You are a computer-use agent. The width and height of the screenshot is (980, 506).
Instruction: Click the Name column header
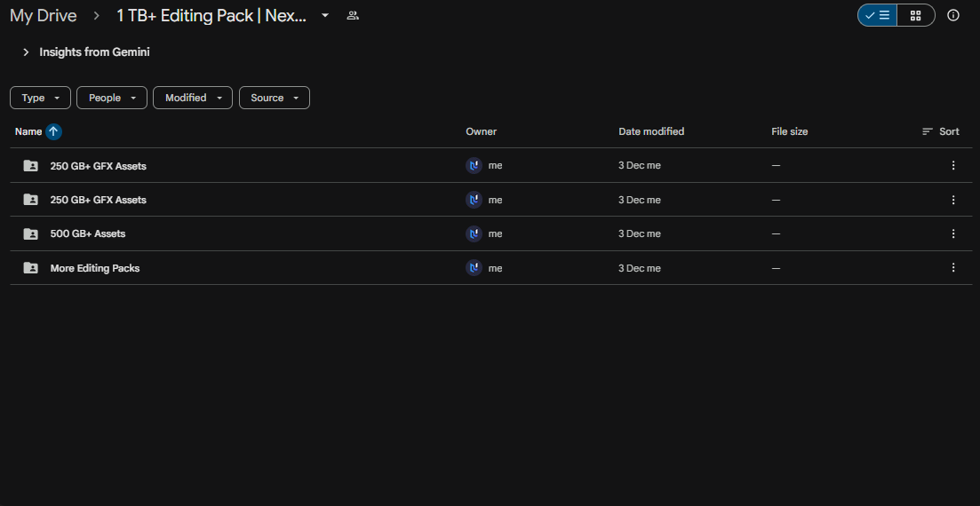(x=28, y=131)
